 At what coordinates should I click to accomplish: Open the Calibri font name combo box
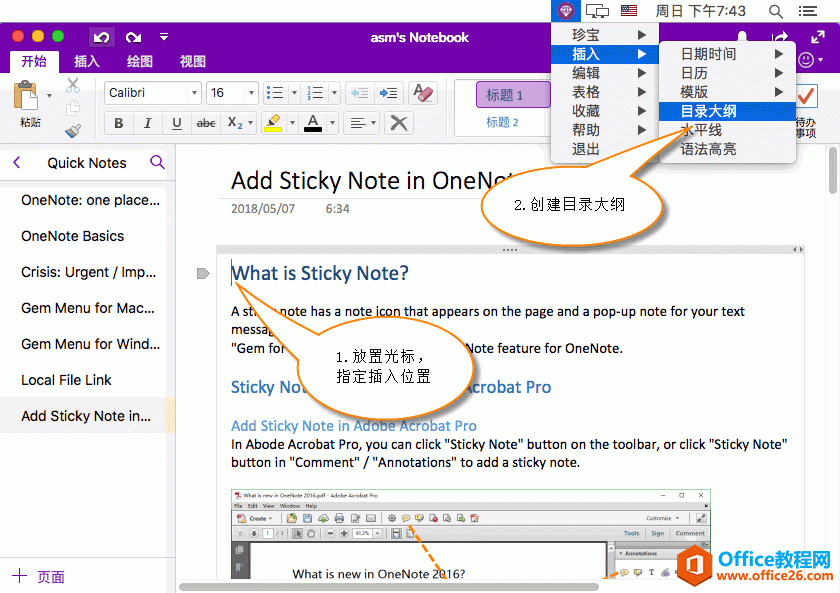click(153, 93)
